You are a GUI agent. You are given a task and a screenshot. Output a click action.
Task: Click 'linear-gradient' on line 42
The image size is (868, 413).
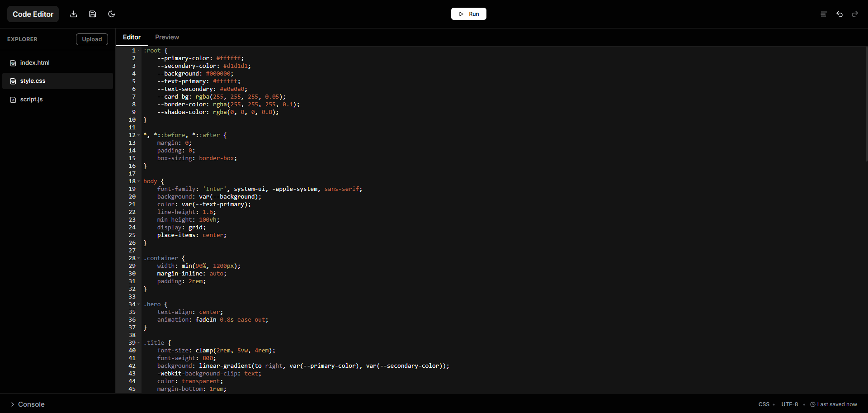tap(225, 366)
